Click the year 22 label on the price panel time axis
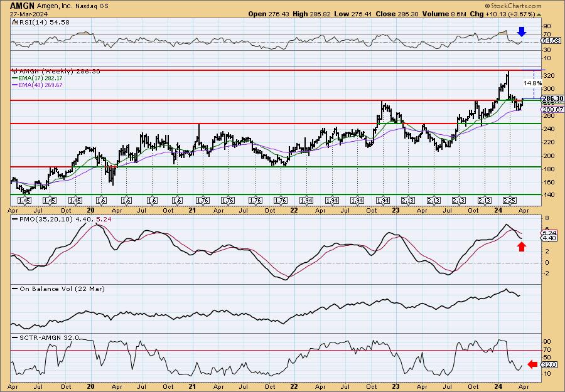565x392 pixels. click(294, 210)
